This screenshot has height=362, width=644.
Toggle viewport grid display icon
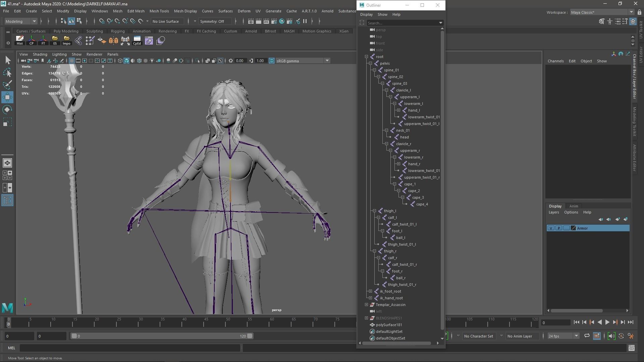pos(72,61)
